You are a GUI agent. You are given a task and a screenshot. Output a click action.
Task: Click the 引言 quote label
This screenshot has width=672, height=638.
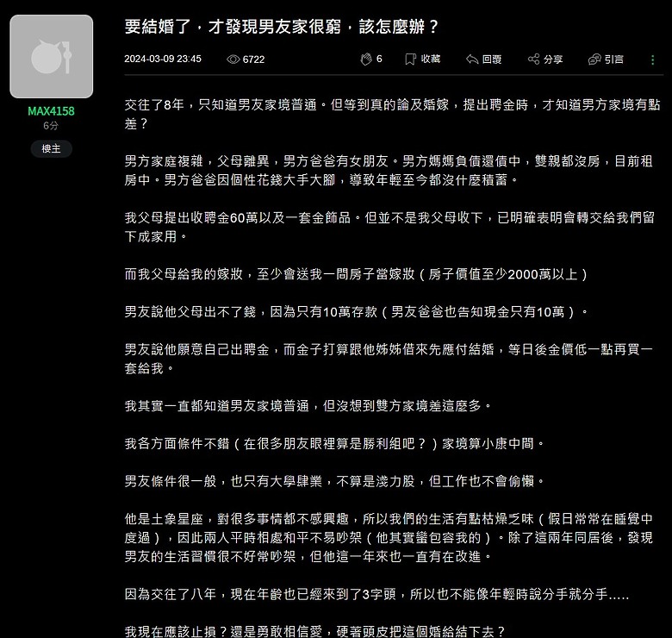tap(614, 59)
